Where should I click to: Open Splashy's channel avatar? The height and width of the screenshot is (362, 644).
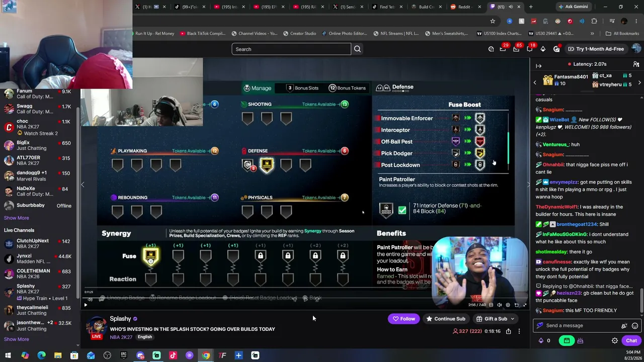click(x=96, y=327)
